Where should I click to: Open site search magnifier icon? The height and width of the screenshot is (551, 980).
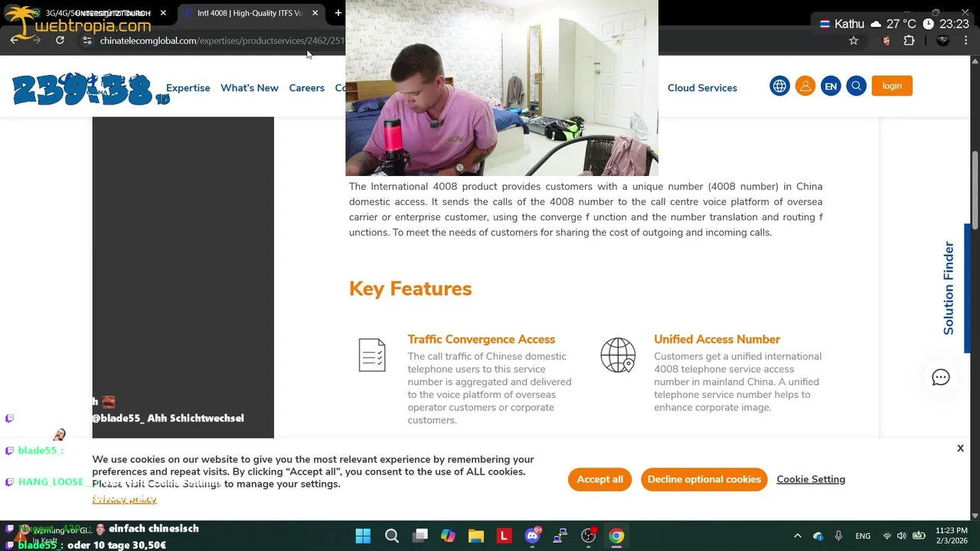(856, 86)
